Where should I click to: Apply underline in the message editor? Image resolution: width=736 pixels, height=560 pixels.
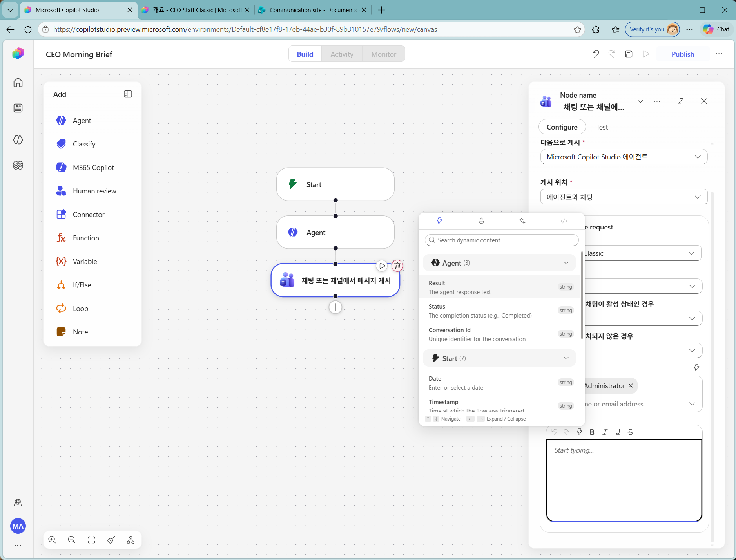pos(618,432)
